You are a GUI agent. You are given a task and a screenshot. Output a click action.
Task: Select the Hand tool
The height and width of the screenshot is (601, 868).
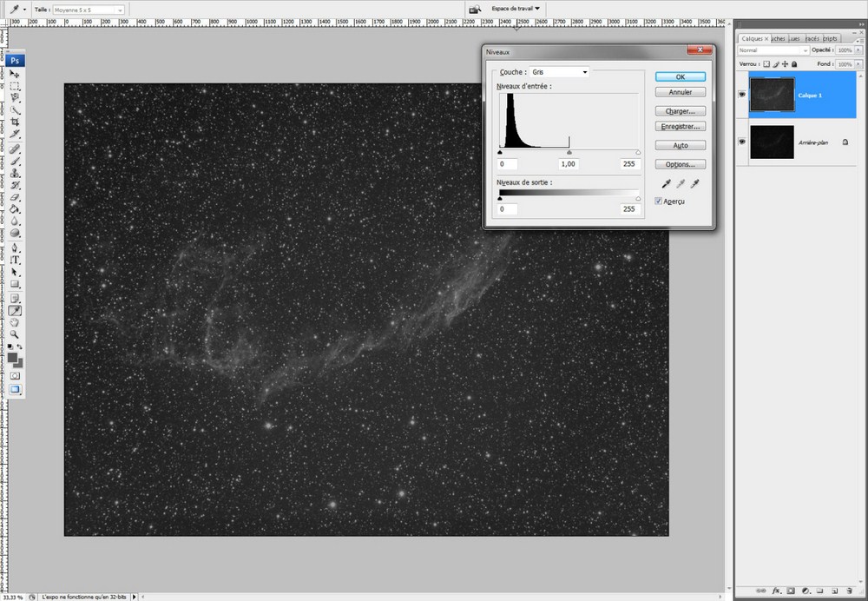click(x=15, y=322)
